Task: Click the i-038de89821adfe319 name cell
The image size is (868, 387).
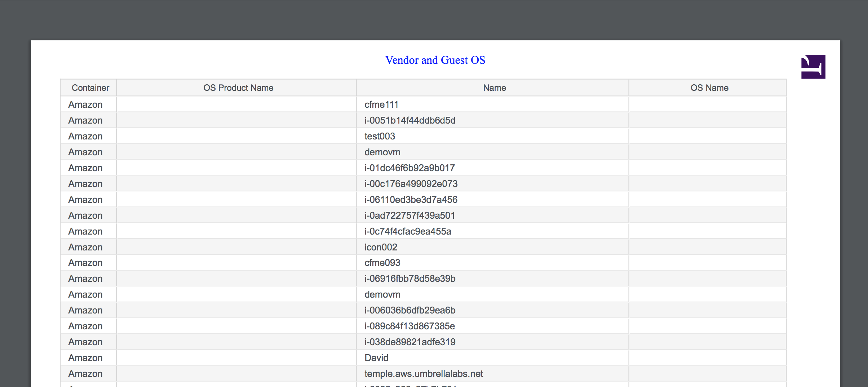Action: [493, 342]
